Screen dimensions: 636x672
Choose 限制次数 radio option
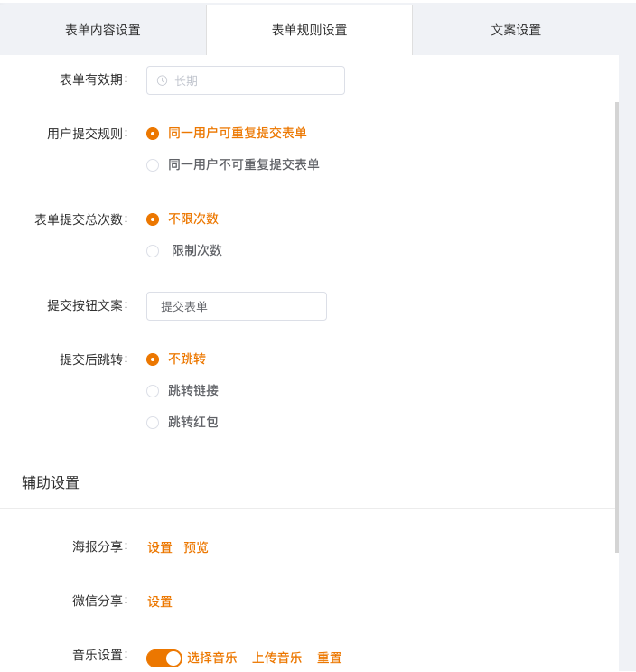[x=153, y=251]
